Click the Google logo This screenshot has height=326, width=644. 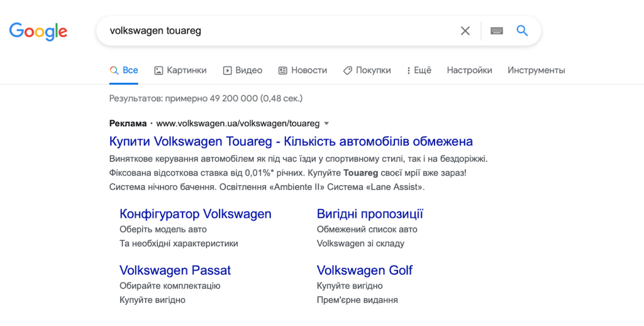click(38, 31)
